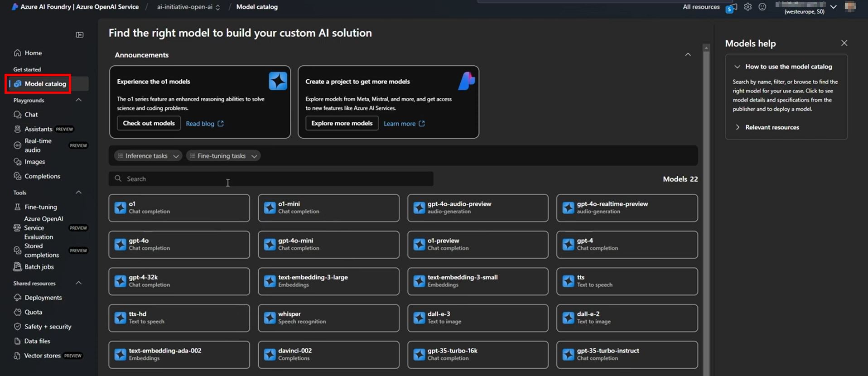Click the gpt-4 model star icon
The height and width of the screenshot is (376, 868).
tap(569, 245)
